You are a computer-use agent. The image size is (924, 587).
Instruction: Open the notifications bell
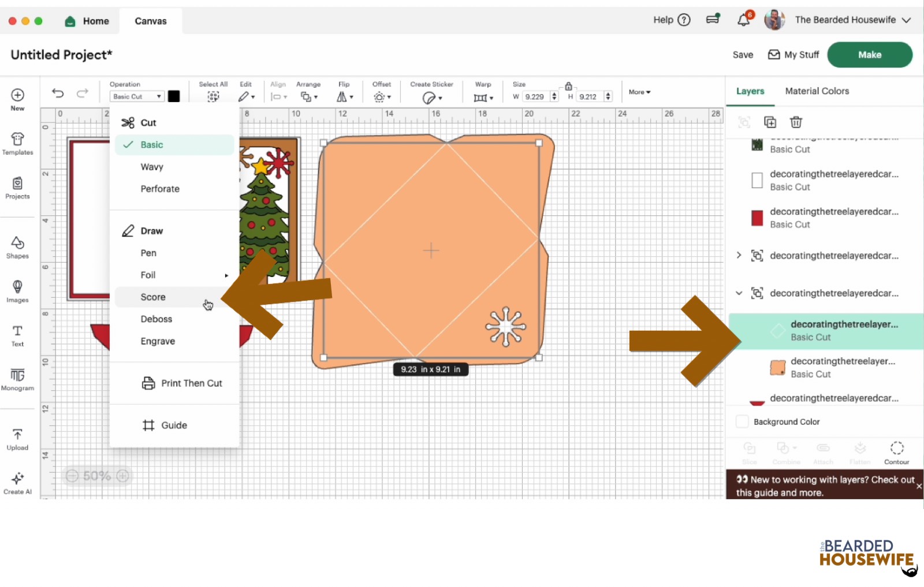tap(743, 20)
